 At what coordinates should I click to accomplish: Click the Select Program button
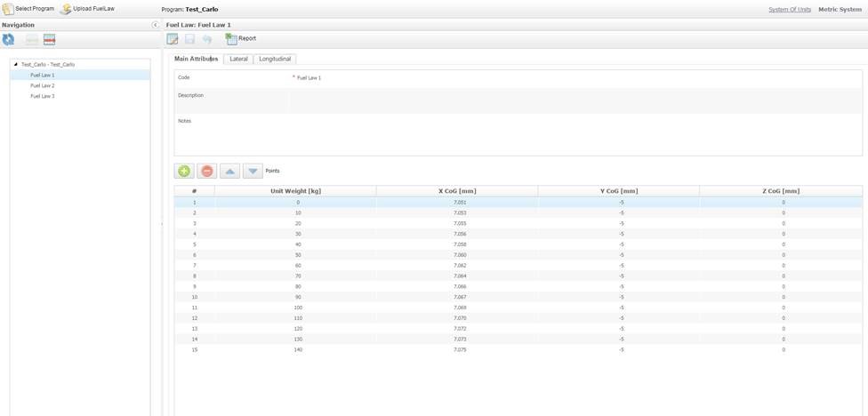[x=28, y=9]
